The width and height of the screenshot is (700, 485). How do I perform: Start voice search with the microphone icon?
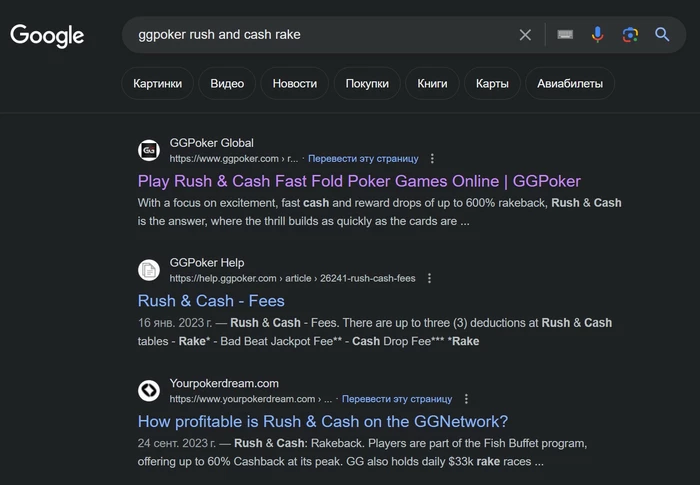(597, 34)
